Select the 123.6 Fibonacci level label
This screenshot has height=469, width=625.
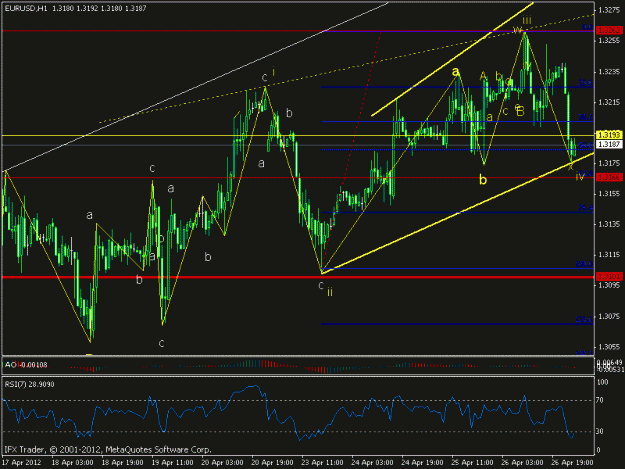[584, 320]
